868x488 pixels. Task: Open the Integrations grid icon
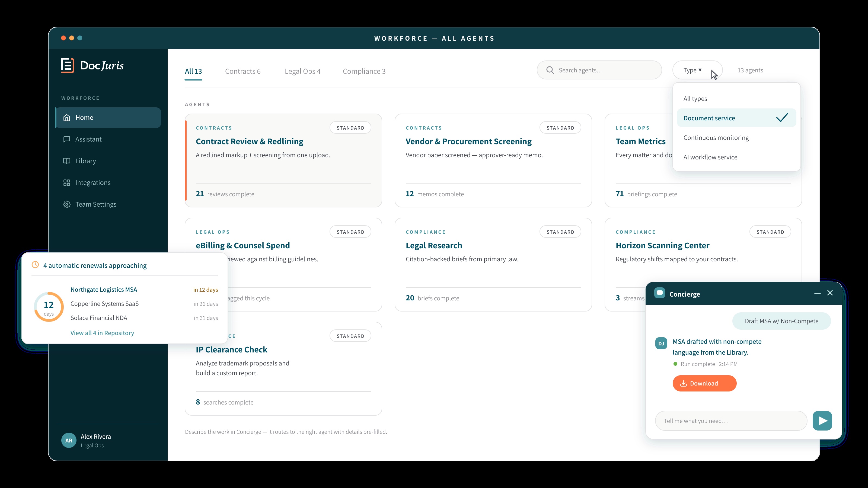tap(67, 182)
